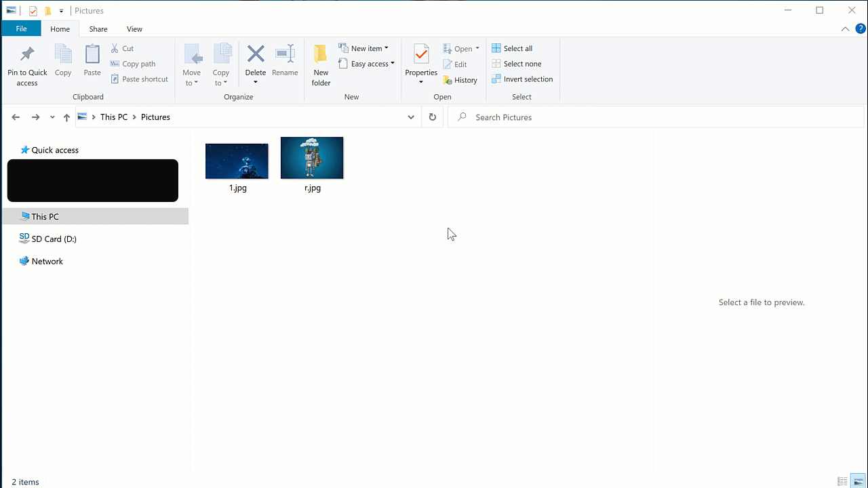Switch to Details view in status bar

pos(842,482)
